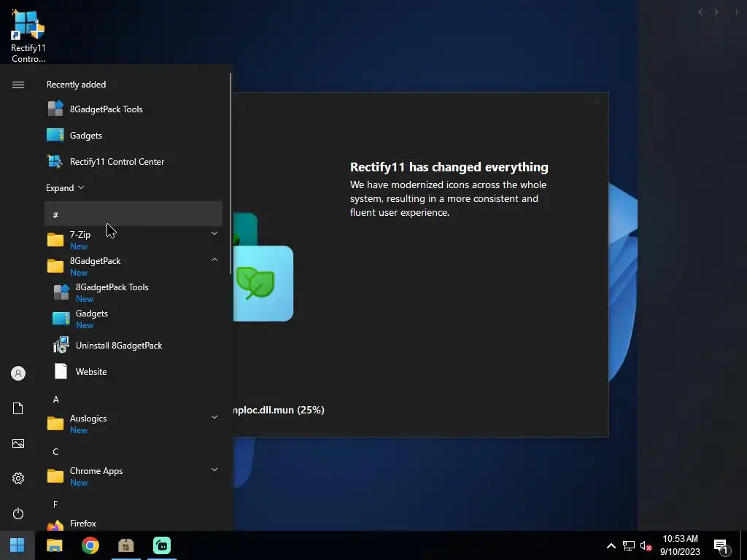Open Settings gear in Start sidebar
The height and width of the screenshot is (560, 747).
coord(18,478)
